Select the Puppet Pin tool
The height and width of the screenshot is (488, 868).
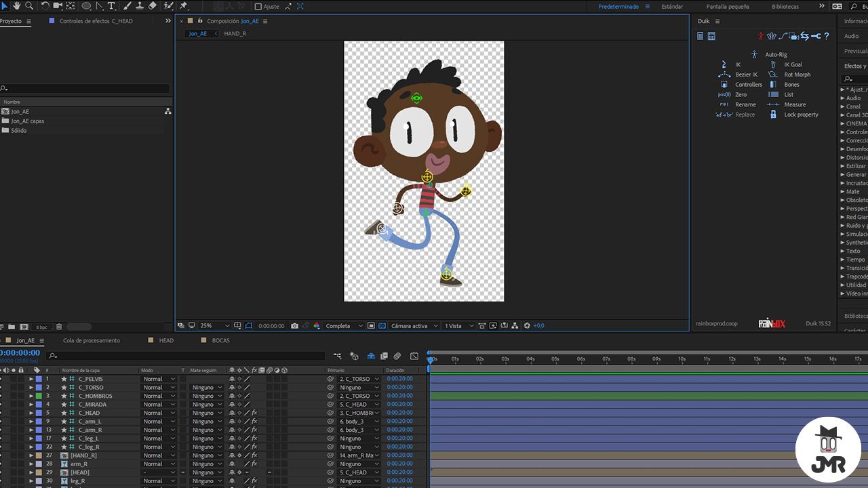(x=183, y=5)
